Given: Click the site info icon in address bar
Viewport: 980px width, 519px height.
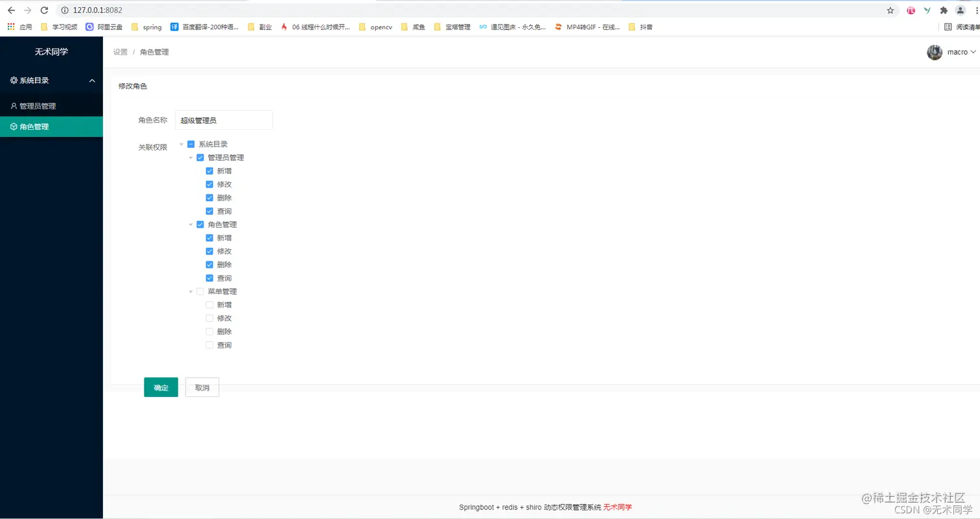Looking at the screenshot, I should pyautogui.click(x=65, y=10).
